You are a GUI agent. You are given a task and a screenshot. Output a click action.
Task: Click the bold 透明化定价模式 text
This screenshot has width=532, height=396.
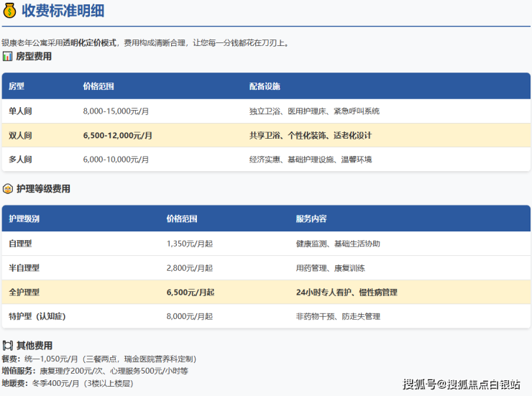pyautogui.click(x=90, y=43)
